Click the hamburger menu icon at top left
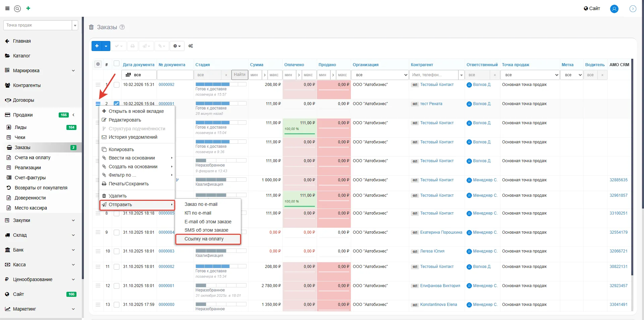Viewport: 644px width, 320px height. 7,8
